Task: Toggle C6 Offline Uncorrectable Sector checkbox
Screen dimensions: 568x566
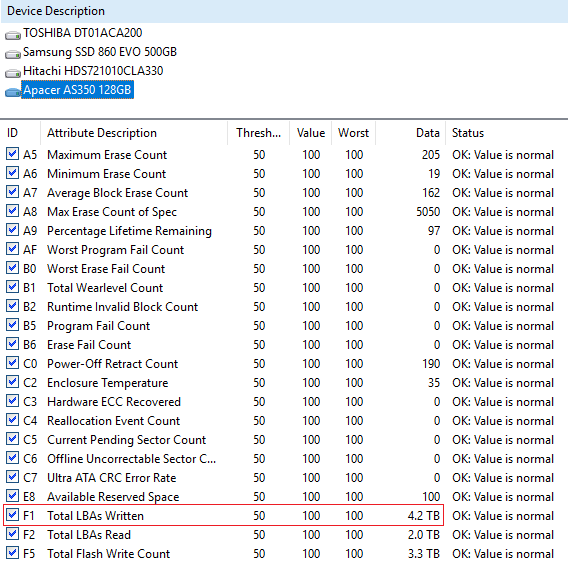Action: click(12, 457)
